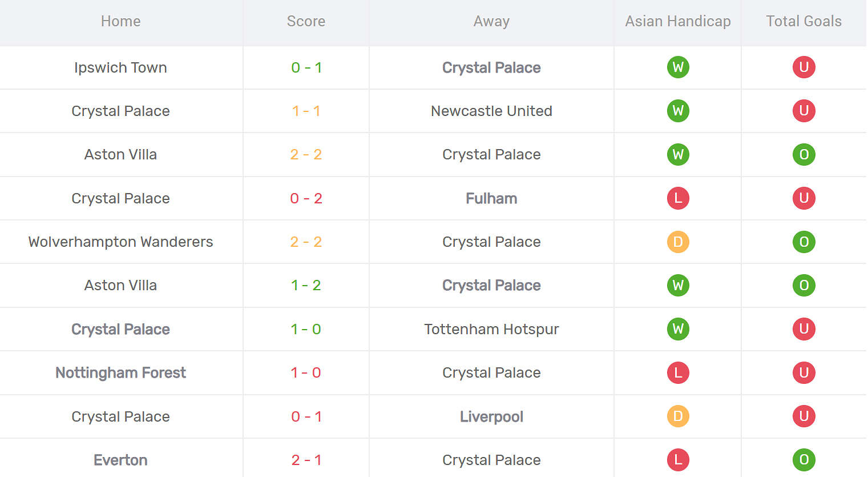Click the Asian Handicap column header

click(677, 21)
